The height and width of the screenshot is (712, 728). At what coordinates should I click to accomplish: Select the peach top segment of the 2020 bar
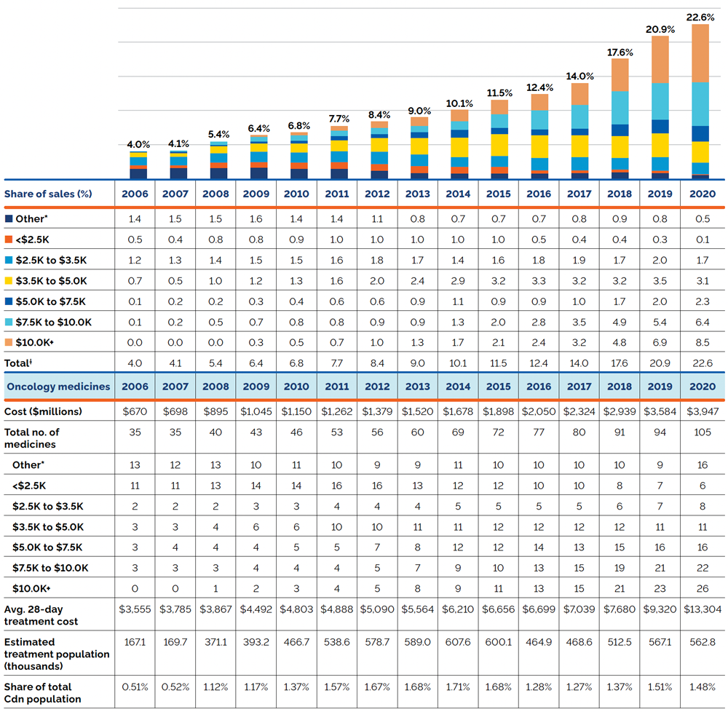701,53
